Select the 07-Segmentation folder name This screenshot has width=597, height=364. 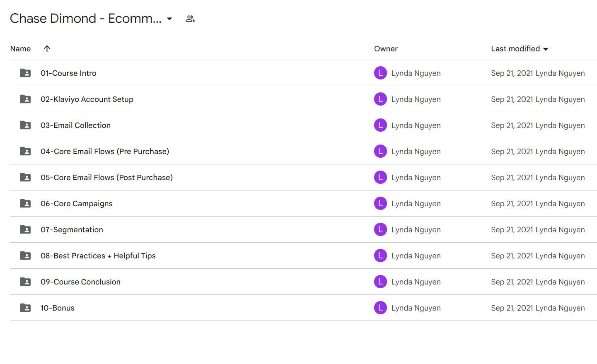click(72, 230)
